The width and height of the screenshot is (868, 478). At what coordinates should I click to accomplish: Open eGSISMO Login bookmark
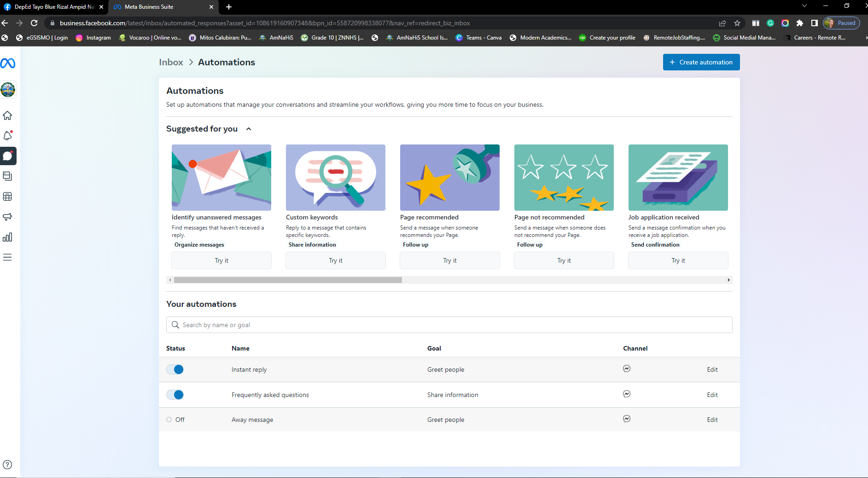tap(42, 38)
